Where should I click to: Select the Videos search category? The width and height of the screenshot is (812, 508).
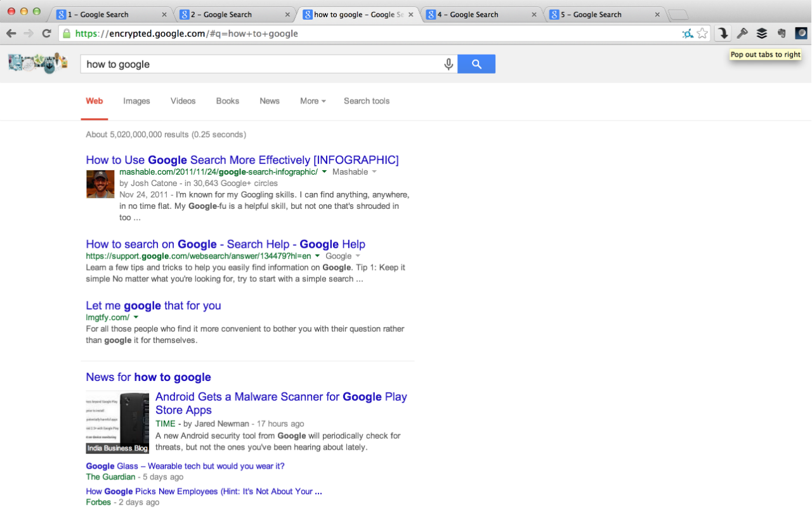pos(183,101)
